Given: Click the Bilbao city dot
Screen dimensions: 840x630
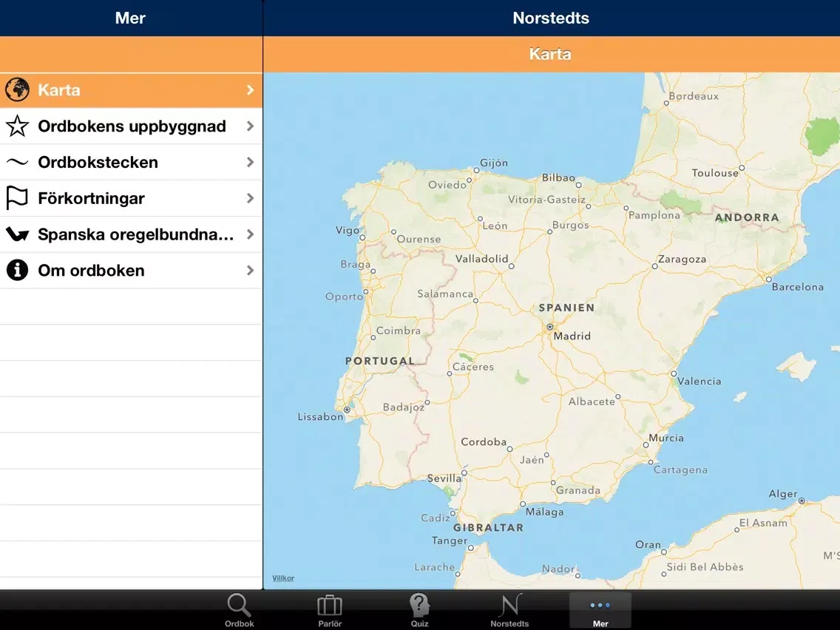Looking at the screenshot, I should (578, 185).
